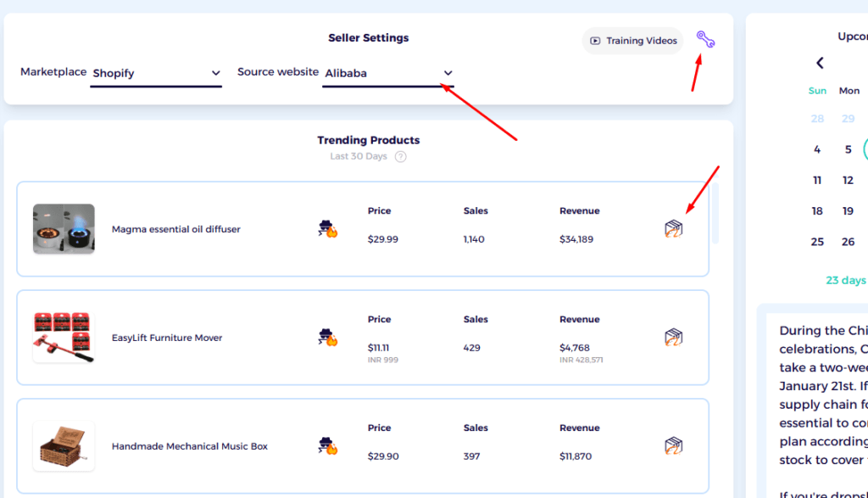Open the purple wrench settings icon
The height and width of the screenshot is (498, 868).
coord(705,37)
